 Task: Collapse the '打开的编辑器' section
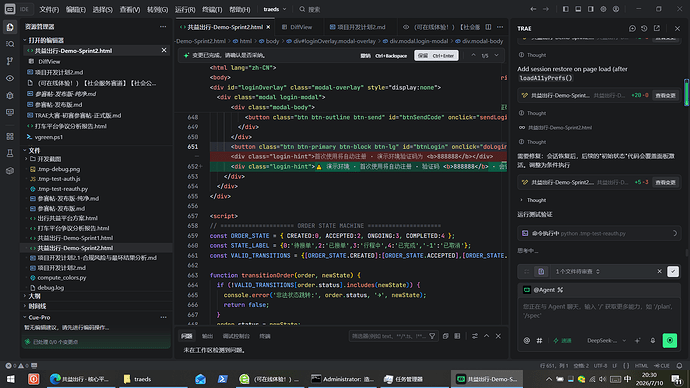pyautogui.click(x=25, y=40)
